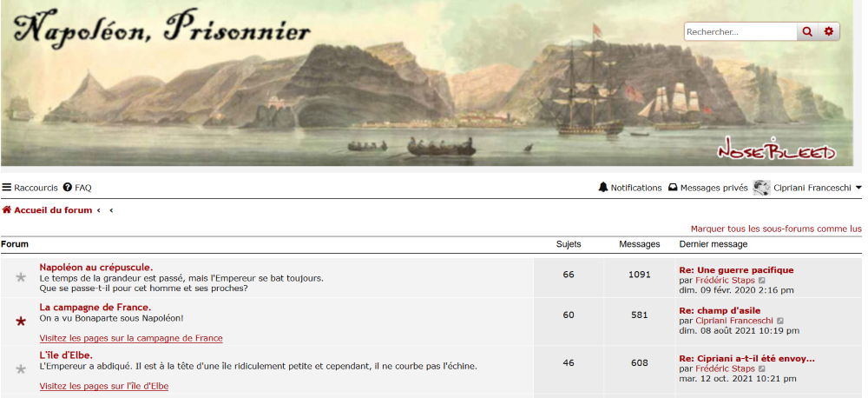Image resolution: width=868 pixels, height=398 pixels.
Task: Open Re: champ d'asile last message
Action: click(x=720, y=311)
